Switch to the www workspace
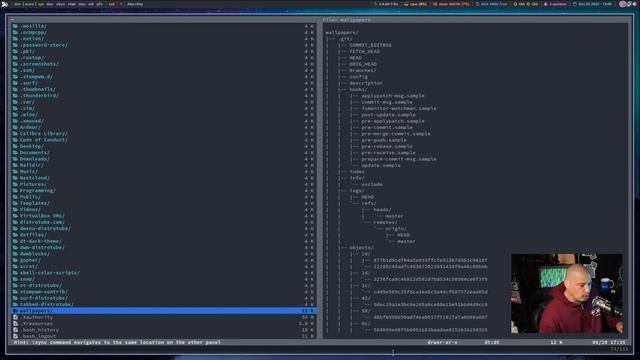This screenshot has height=360, width=640. coord(29,4)
